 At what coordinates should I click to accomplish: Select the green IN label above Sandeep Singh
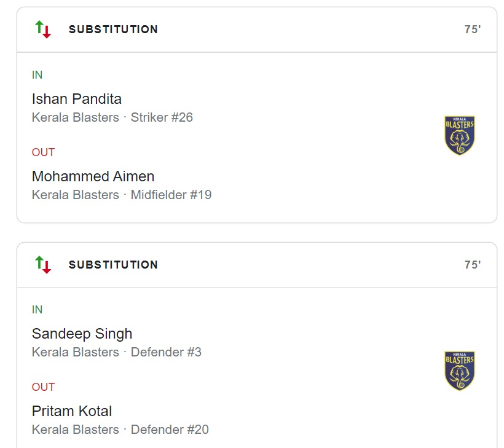pyautogui.click(x=37, y=310)
